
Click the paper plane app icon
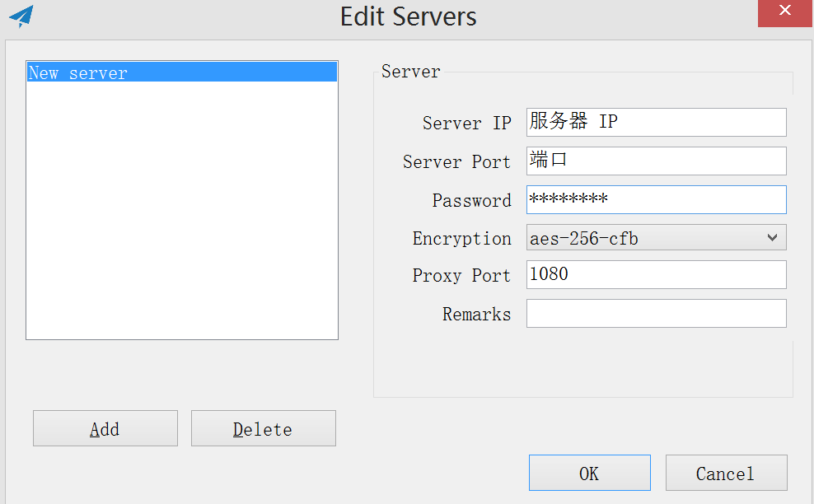pos(21,16)
